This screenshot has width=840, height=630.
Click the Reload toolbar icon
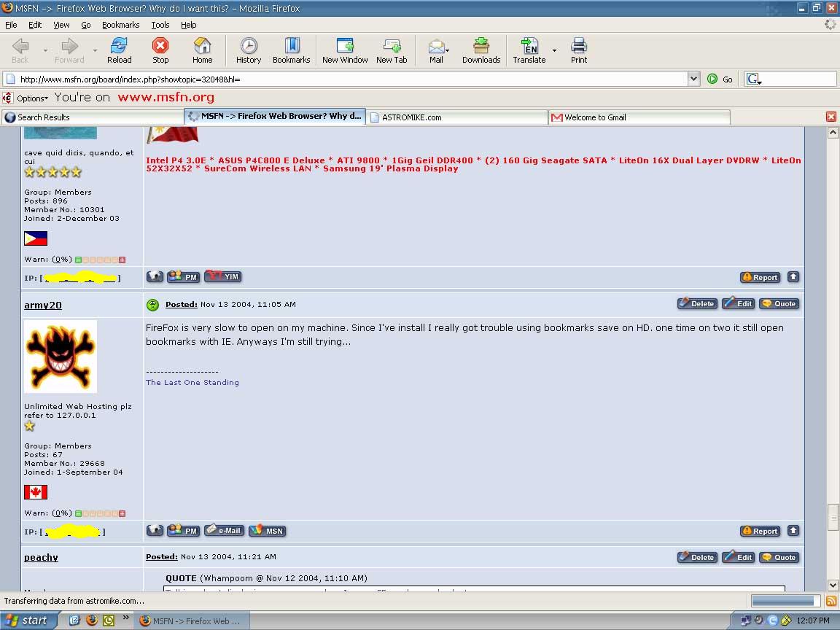(x=119, y=51)
